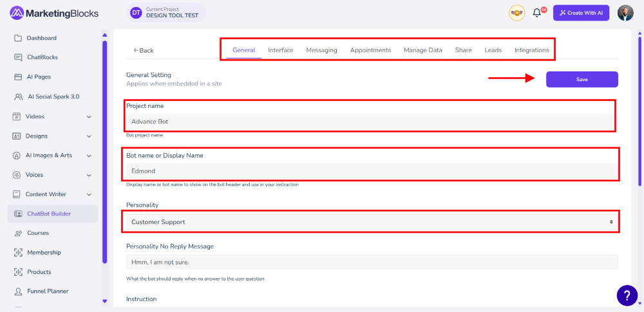The image size is (644, 312).
Task: Open the help question mark button
Action: click(x=627, y=295)
